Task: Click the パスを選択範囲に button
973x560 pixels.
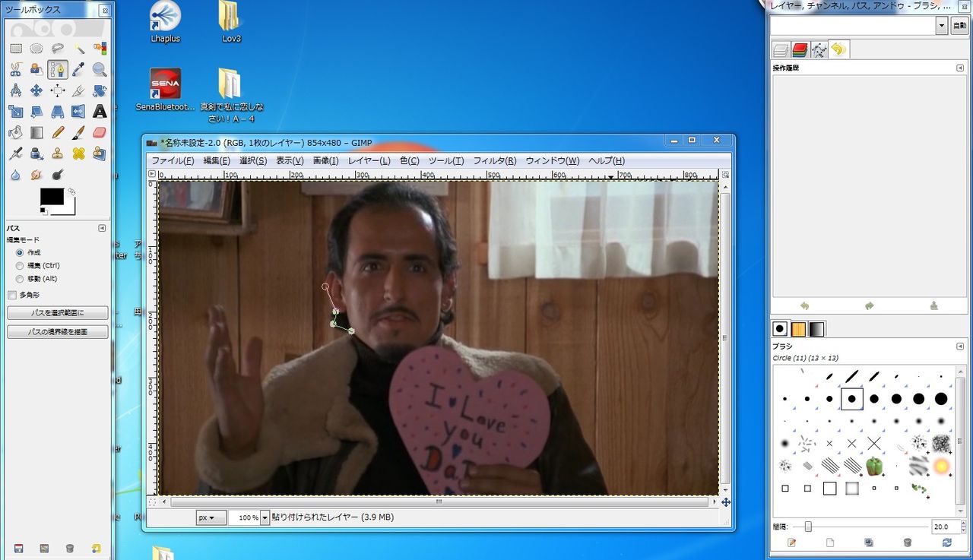Action: (58, 313)
